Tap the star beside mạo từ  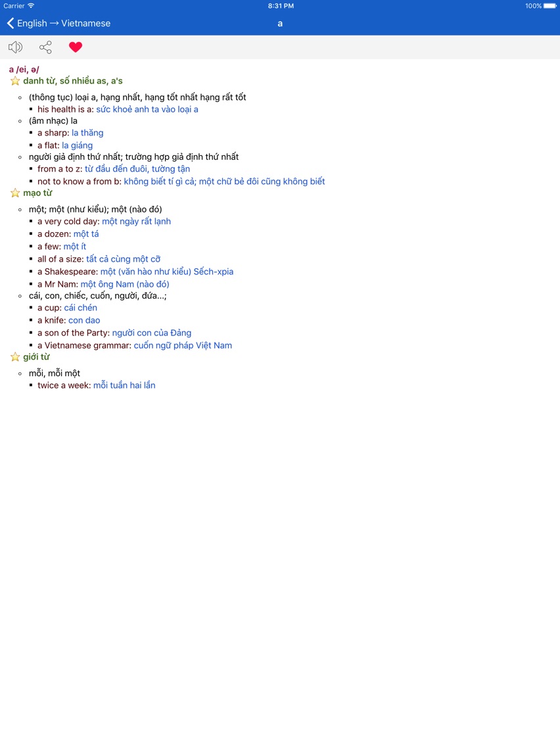point(15,193)
